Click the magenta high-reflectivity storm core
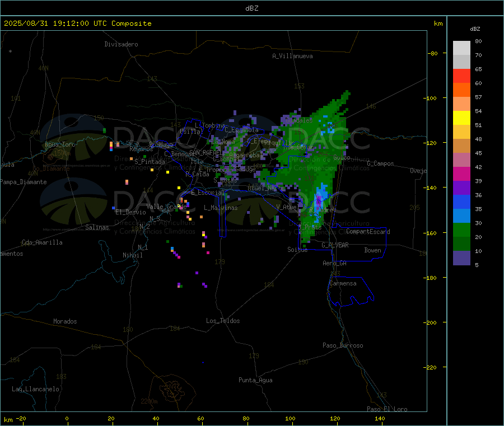 (319, 201)
